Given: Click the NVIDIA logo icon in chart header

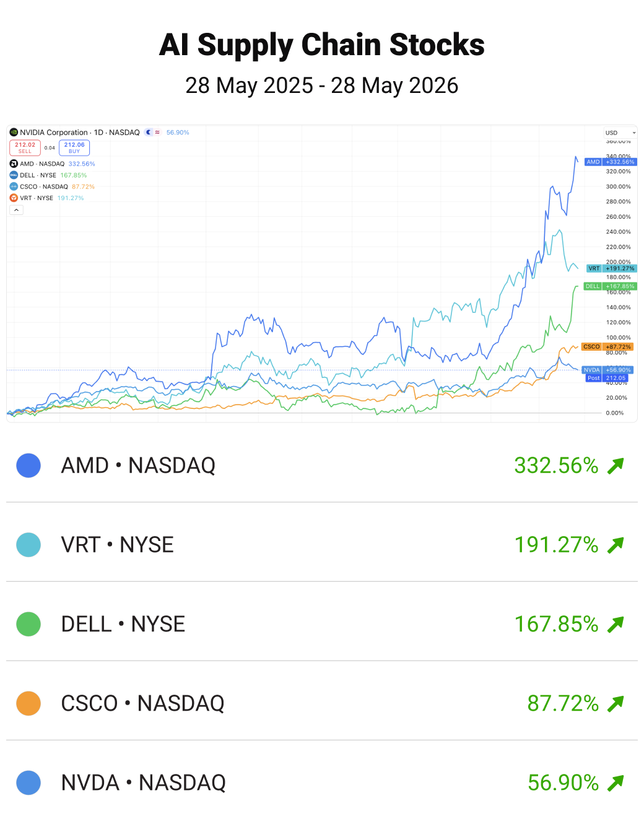Looking at the screenshot, I should [x=14, y=132].
